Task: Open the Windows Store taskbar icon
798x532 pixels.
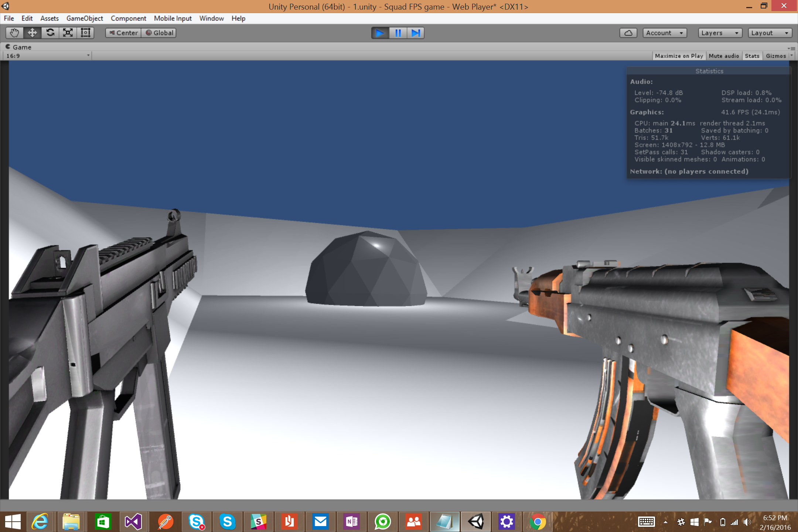Action: (x=102, y=522)
